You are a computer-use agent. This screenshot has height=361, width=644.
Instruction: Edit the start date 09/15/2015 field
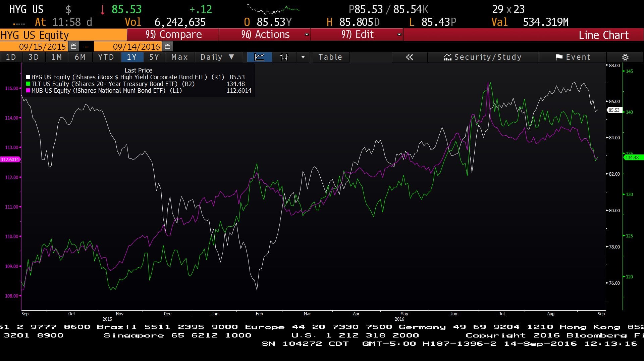click(35, 46)
